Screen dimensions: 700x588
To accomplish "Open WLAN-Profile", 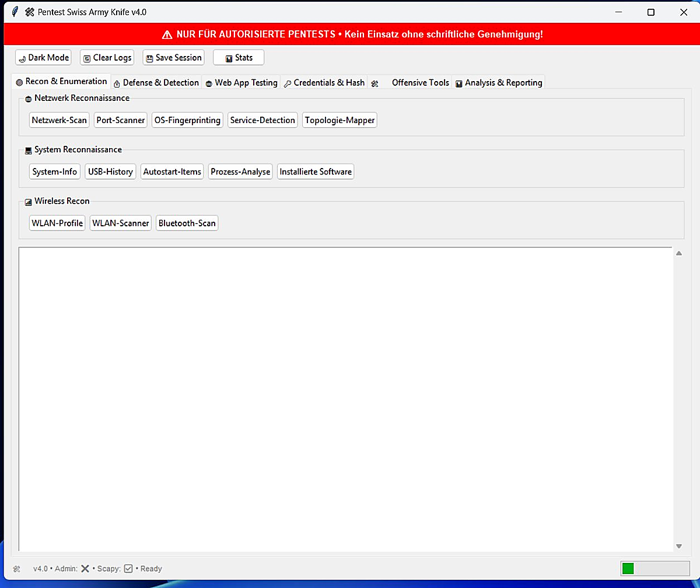I will [x=57, y=223].
